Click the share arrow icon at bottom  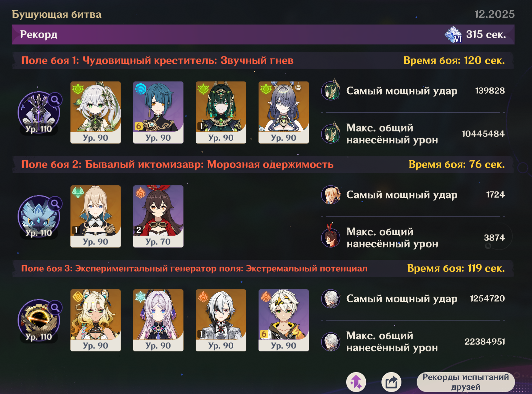click(391, 382)
